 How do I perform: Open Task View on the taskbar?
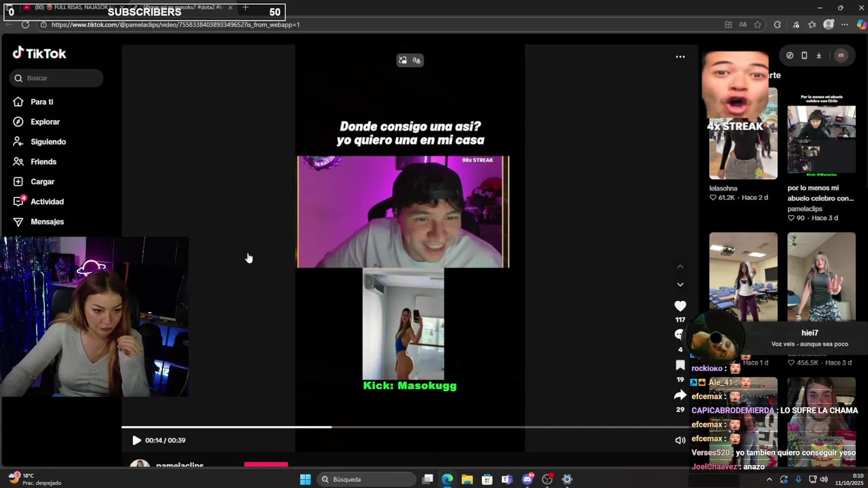(427, 479)
